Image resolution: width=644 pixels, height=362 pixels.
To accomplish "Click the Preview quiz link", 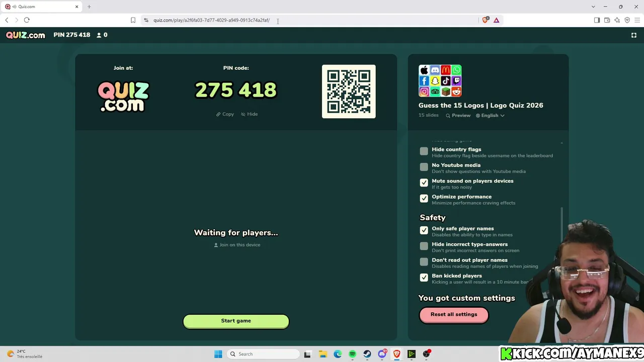I will [x=458, y=116].
